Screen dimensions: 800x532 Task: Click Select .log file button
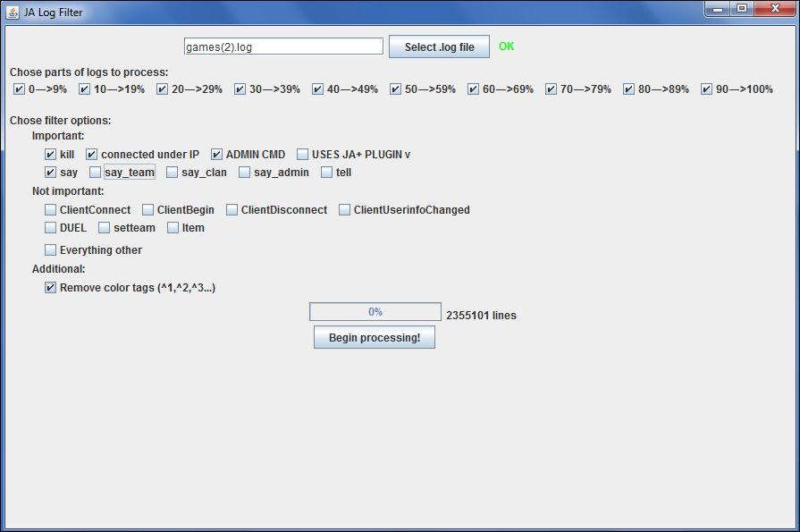[439, 47]
